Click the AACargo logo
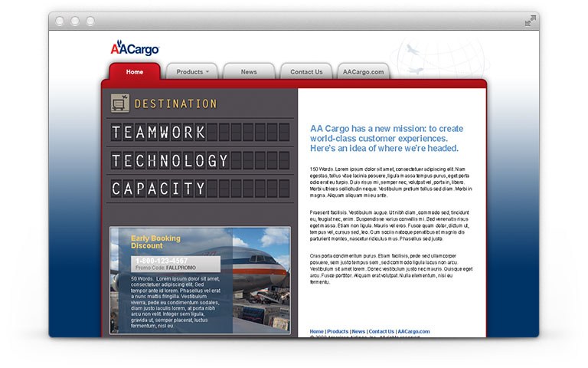Viewport: 588px width, 368px height. (x=135, y=48)
